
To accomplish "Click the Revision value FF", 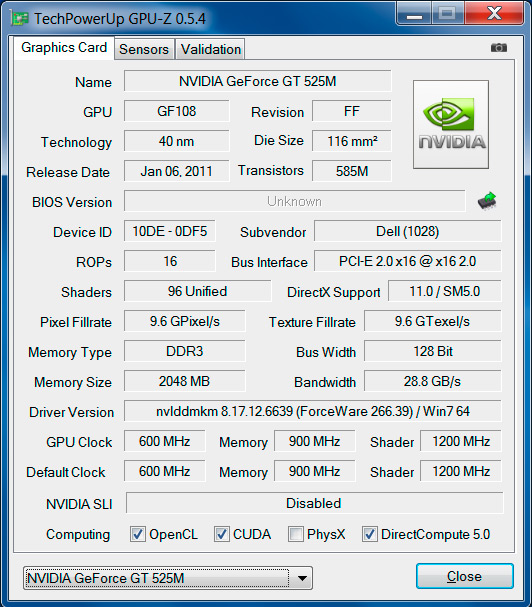I will (x=352, y=111).
